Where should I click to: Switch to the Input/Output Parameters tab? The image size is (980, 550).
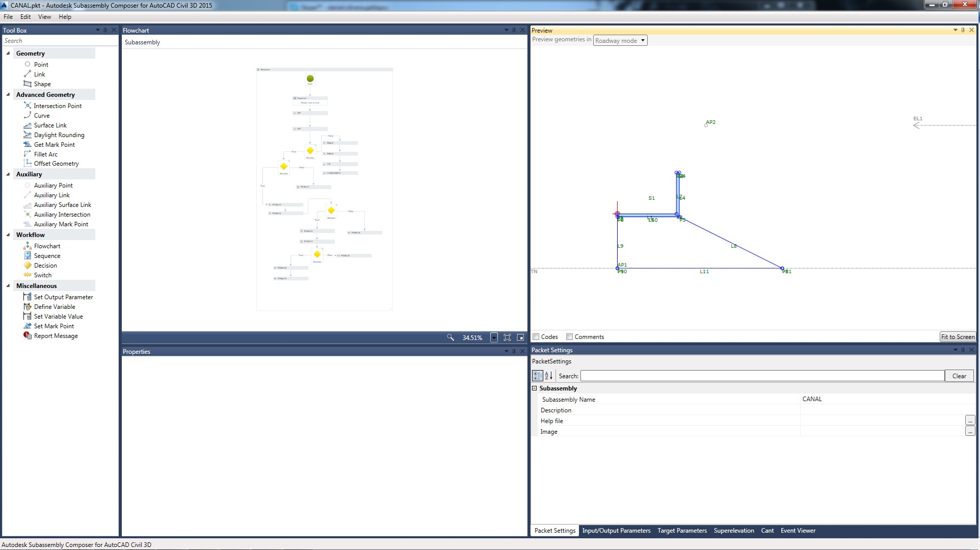point(616,531)
